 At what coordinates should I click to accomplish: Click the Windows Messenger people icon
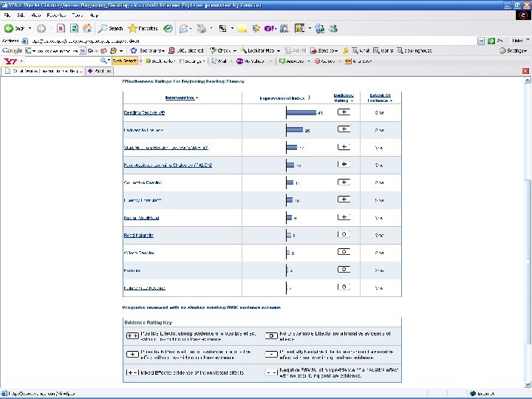click(333, 29)
